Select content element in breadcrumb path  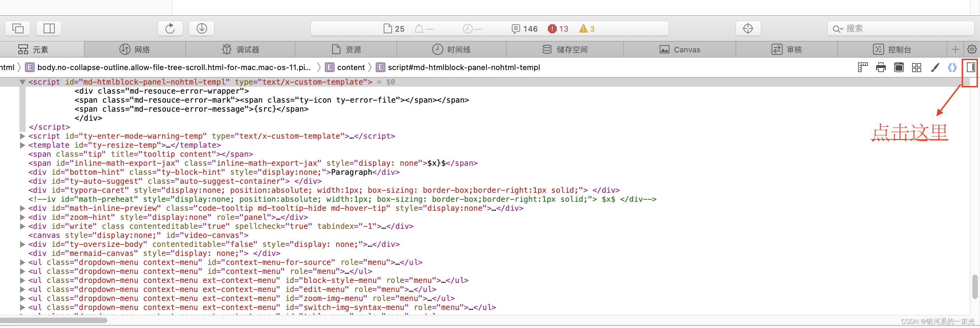(346, 67)
